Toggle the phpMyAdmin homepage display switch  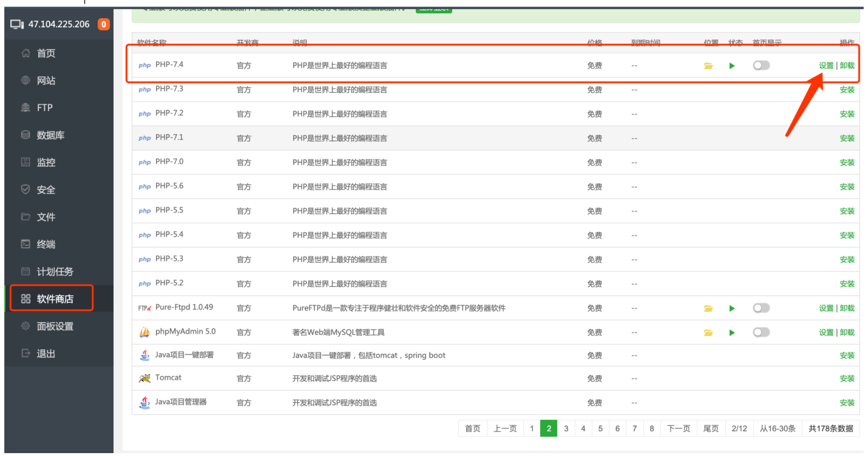761,332
